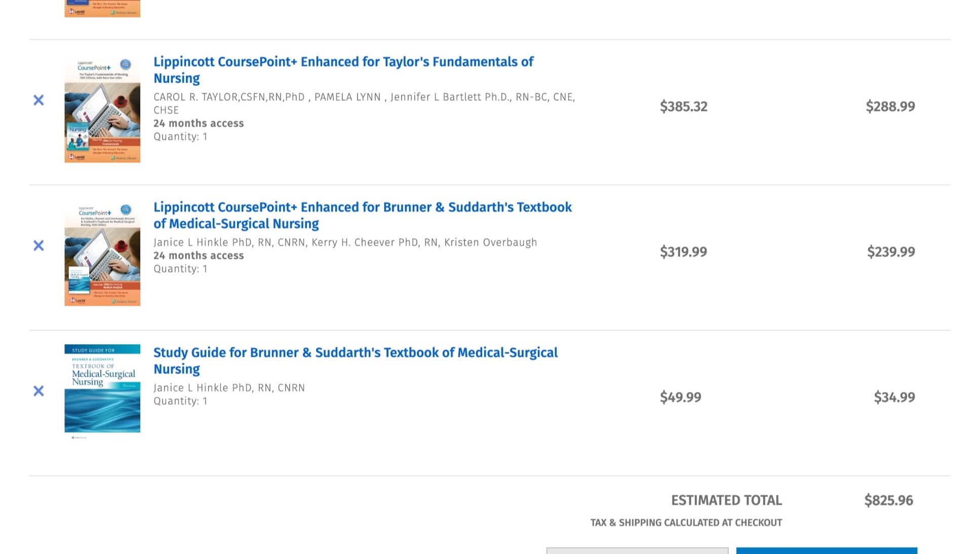Screen dimensions: 980x554
Task: Open Study Guide for Brunner & Suddarth's link
Action: point(356,361)
